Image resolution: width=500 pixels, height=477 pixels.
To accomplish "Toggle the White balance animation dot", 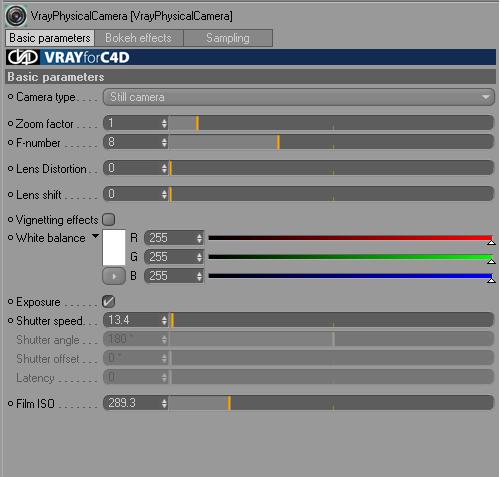I will (10, 238).
